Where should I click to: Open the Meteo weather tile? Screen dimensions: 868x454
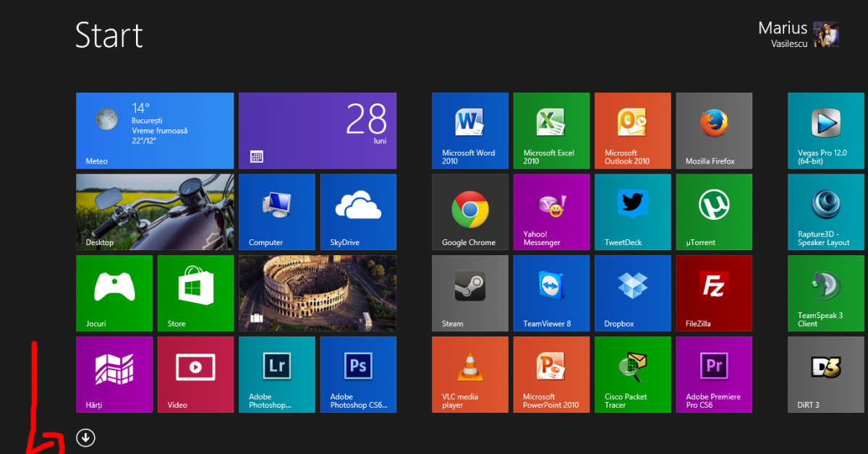click(155, 131)
